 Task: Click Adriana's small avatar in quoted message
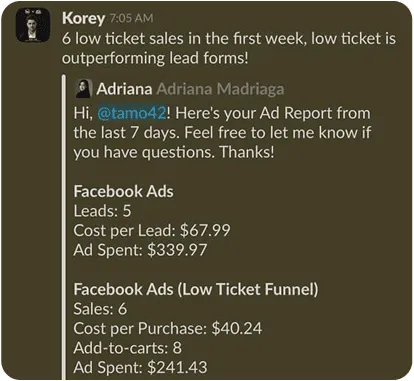click(x=83, y=89)
